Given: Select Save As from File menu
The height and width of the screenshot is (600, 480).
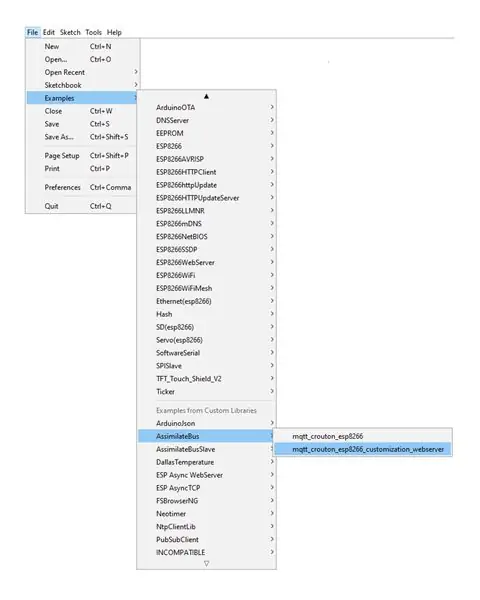Looking at the screenshot, I should pyautogui.click(x=82, y=137).
